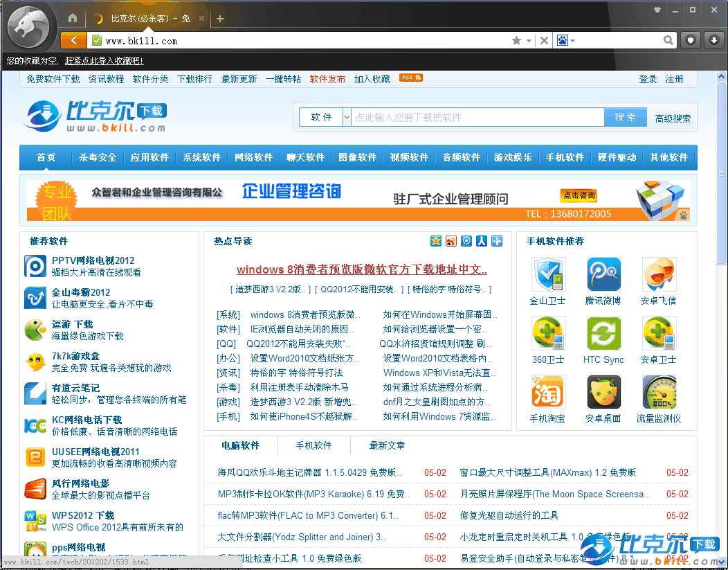728x570 pixels.
Task: Switch to the 手机软件 tab
Action: (313, 445)
